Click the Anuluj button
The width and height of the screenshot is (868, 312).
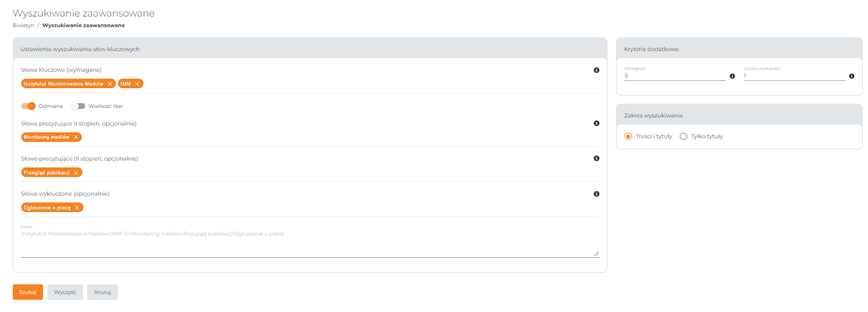point(103,292)
